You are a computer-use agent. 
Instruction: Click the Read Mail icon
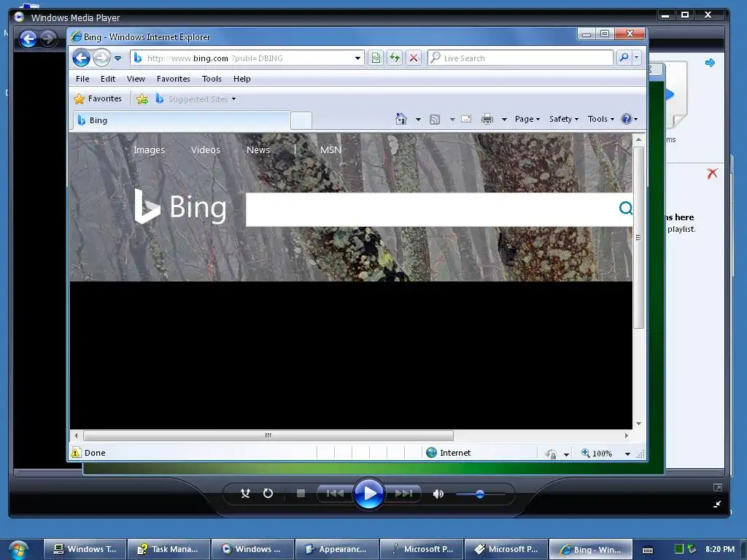coord(466,119)
